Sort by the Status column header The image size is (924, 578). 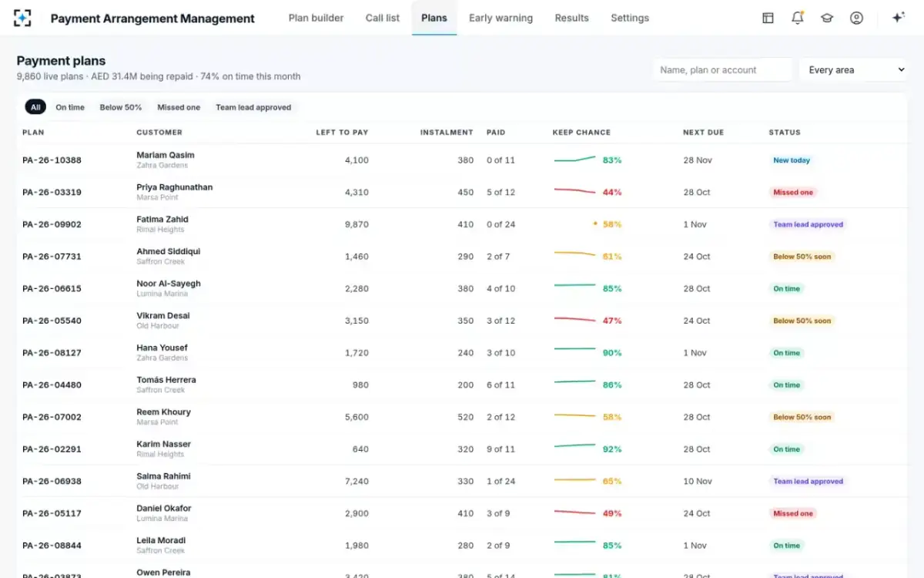785,133
